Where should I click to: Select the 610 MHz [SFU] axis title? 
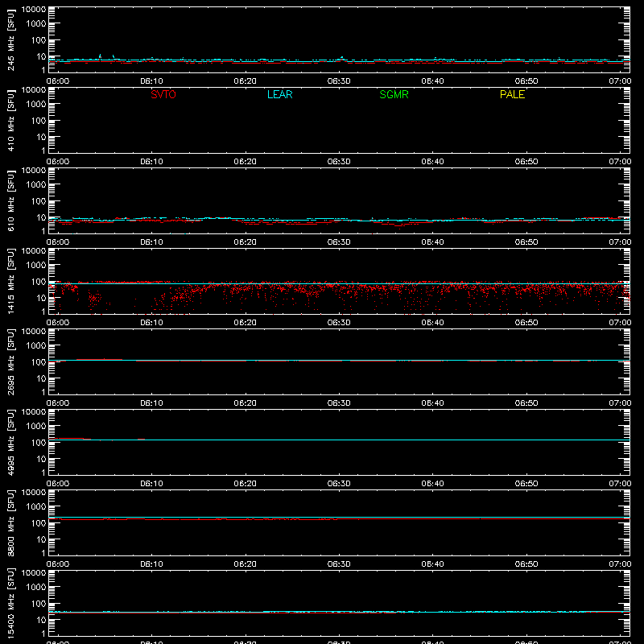point(11,201)
